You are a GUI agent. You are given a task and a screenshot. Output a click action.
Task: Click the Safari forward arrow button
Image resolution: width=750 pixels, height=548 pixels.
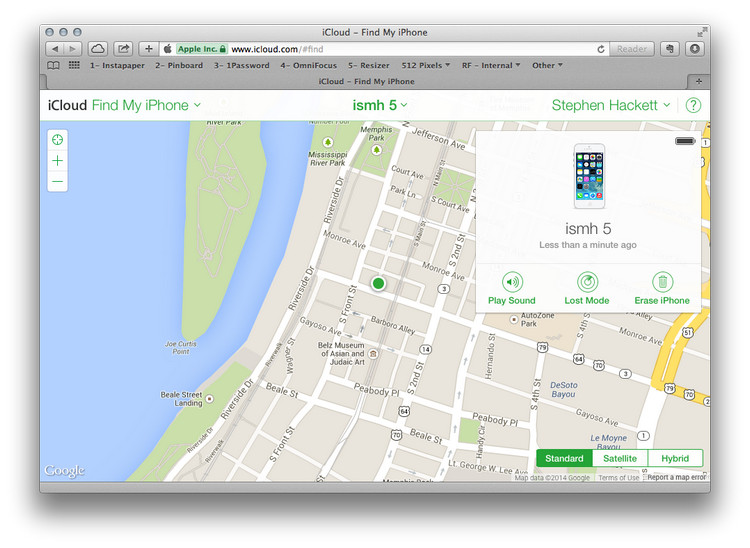point(73,49)
